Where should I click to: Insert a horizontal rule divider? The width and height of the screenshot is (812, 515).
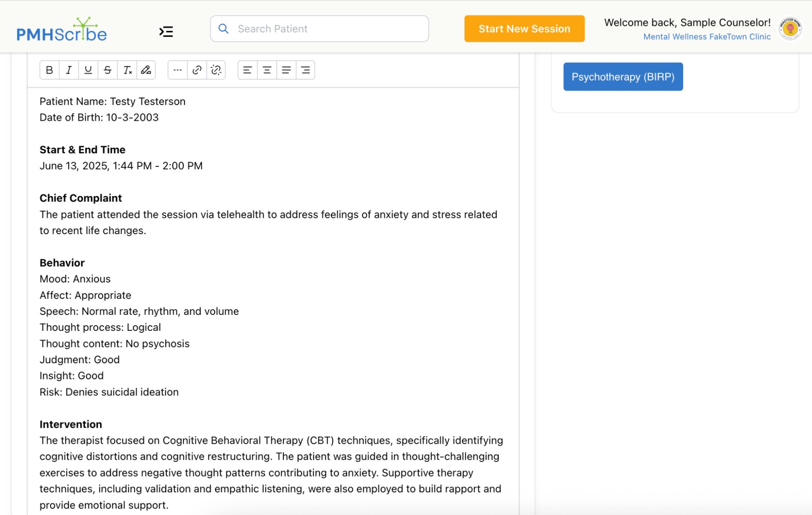click(x=178, y=70)
